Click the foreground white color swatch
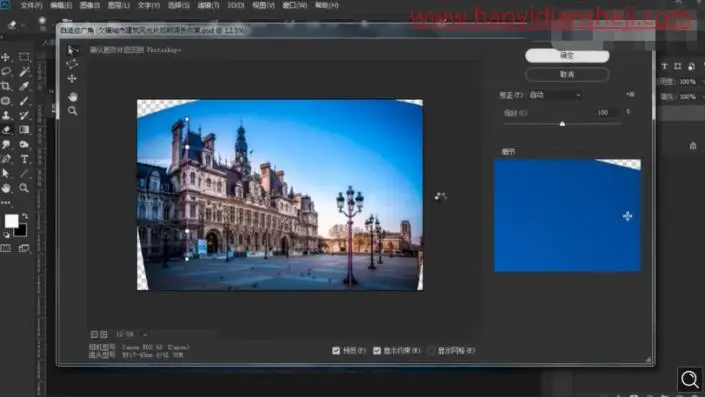The image size is (705, 397). [11, 221]
